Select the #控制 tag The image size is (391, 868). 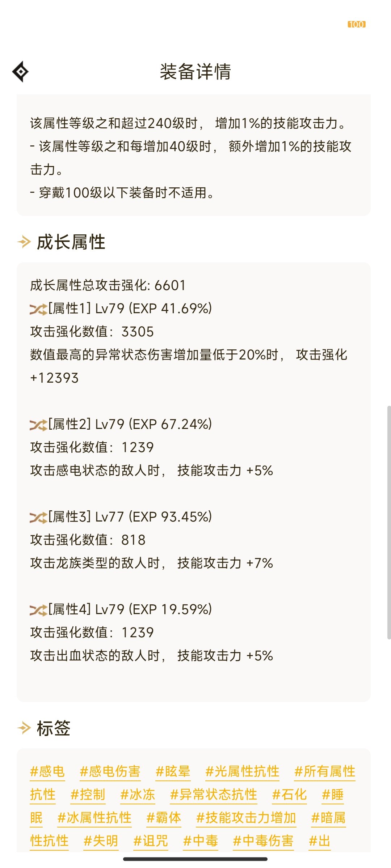[x=88, y=795]
